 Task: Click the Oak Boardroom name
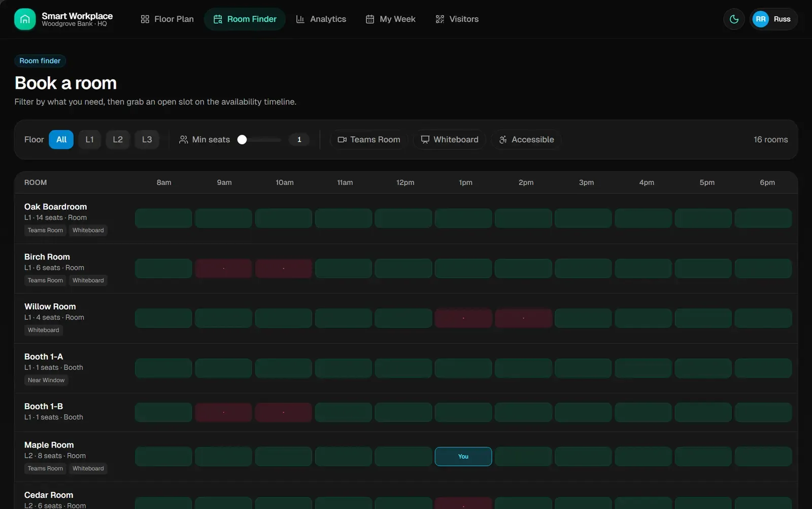click(55, 207)
